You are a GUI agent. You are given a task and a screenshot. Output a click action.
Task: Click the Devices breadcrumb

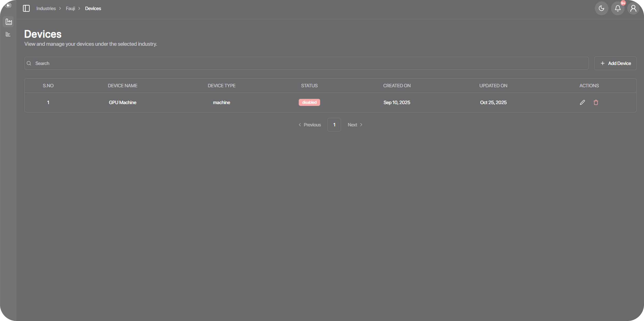click(x=93, y=9)
